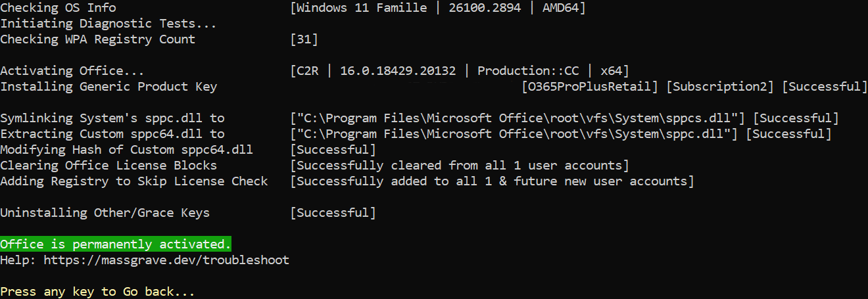Select the 'Activating Office...' line label
The height and width of the screenshot is (299, 868).
click(x=72, y=71)
